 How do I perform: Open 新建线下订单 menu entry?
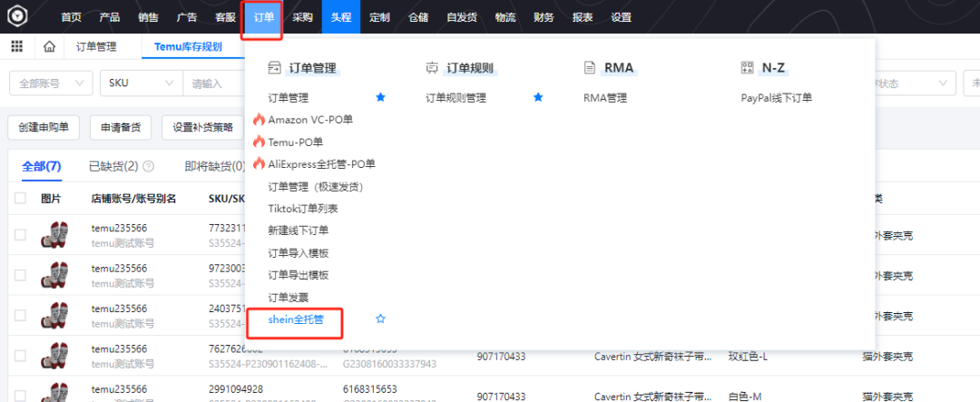coord(299,230)
